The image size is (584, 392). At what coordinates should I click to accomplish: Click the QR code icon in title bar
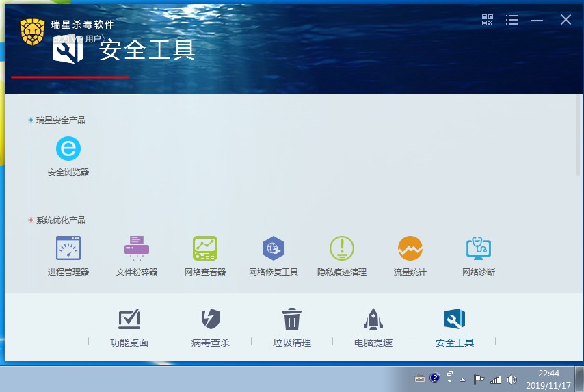tap(487, 20)
